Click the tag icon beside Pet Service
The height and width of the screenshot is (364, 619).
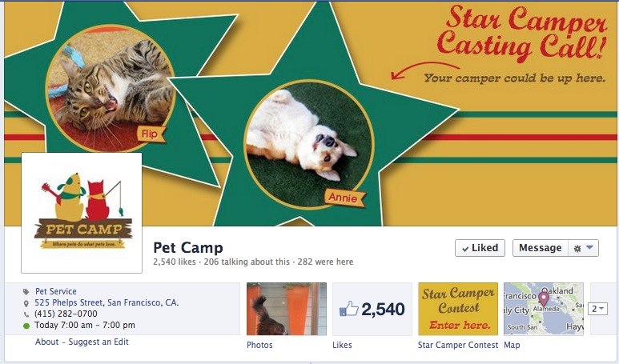point(26,292)
